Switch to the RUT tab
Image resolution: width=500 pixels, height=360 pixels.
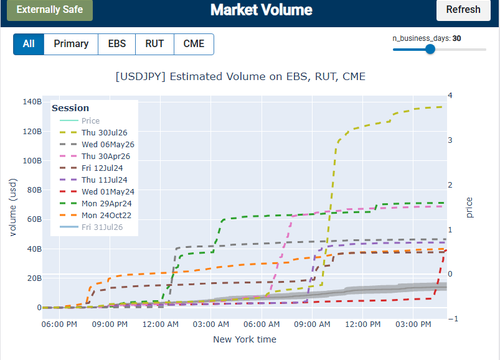(x=154, y=44)
